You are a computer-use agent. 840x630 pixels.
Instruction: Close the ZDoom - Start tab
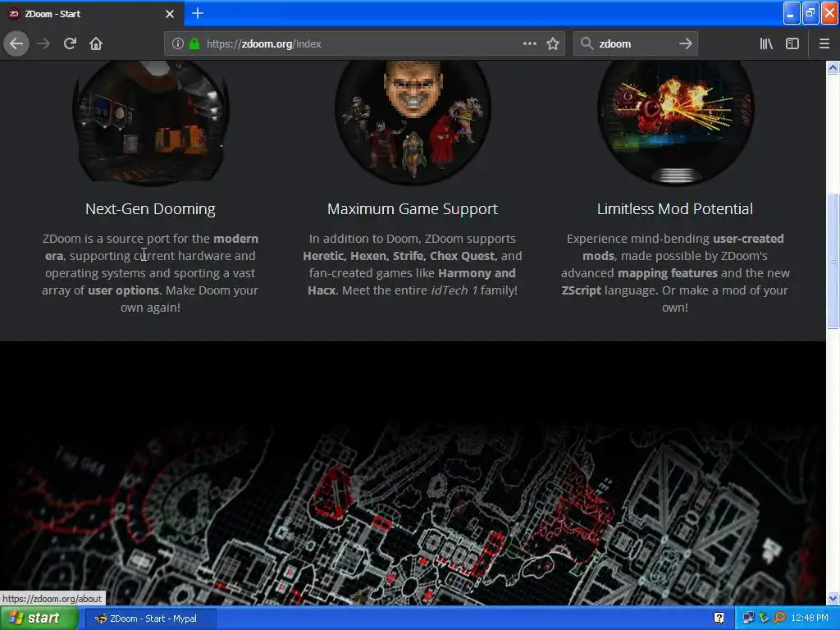pos(170,14)
